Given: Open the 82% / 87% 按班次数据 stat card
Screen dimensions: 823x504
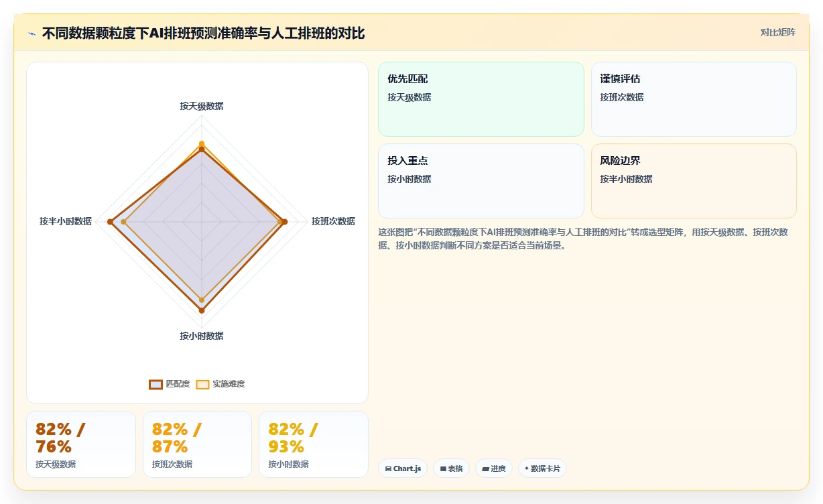Looking at the screenshot, I should pos(197,444).
